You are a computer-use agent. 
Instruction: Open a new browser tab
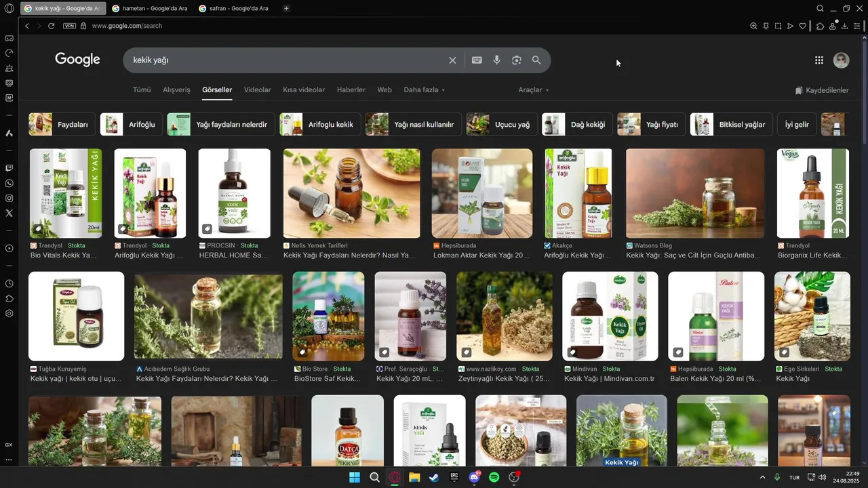click(x=286, y=8)
